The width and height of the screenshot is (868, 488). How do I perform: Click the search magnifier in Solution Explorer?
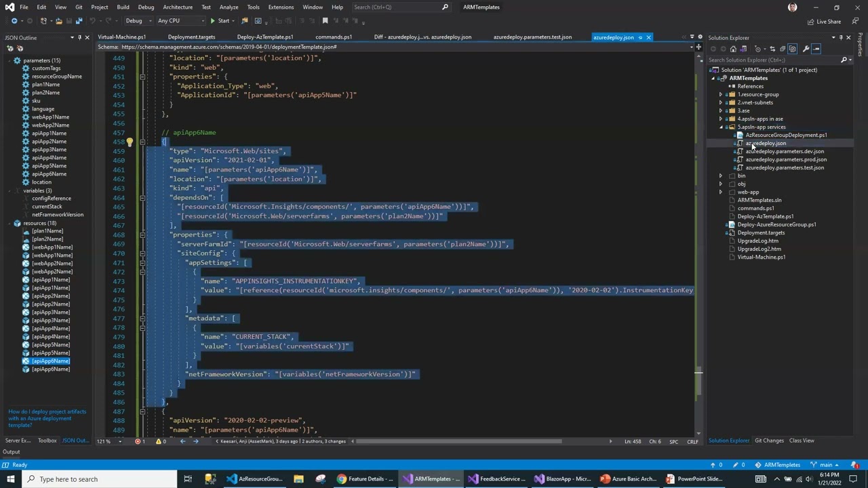844,60
